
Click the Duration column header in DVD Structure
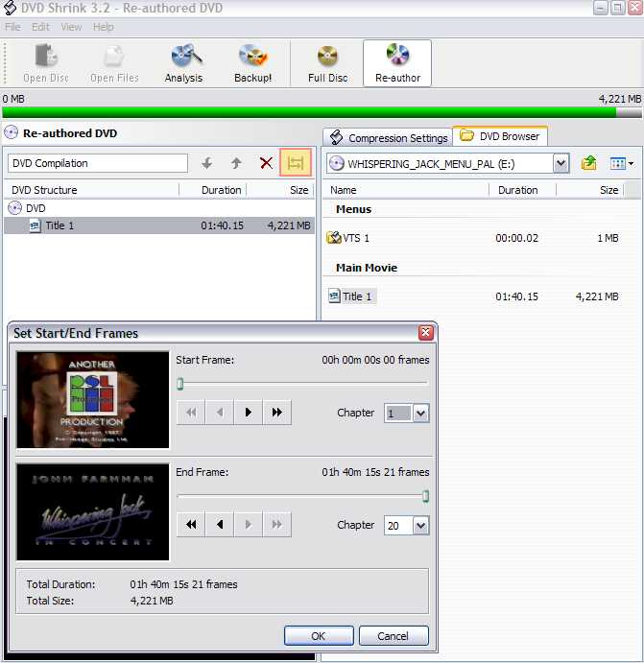coord(213,190)
